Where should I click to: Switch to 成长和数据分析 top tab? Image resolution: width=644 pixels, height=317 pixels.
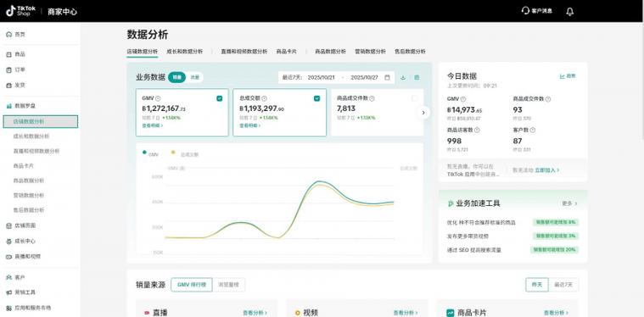tap(184, 52)
